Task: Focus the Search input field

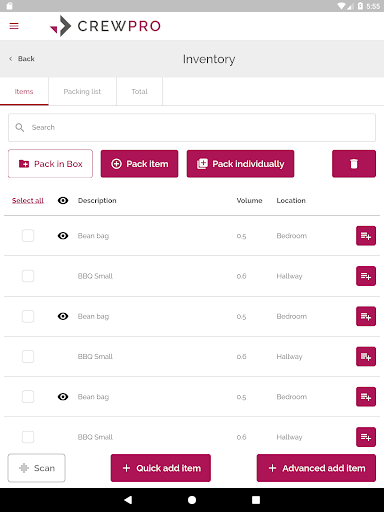Action: point(192,127)
